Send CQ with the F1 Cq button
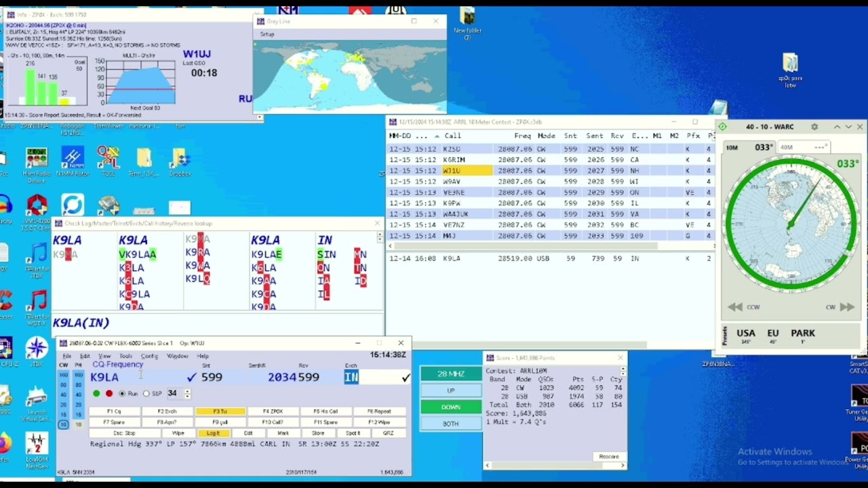868x488 pixels. click(x=114, y=411)
